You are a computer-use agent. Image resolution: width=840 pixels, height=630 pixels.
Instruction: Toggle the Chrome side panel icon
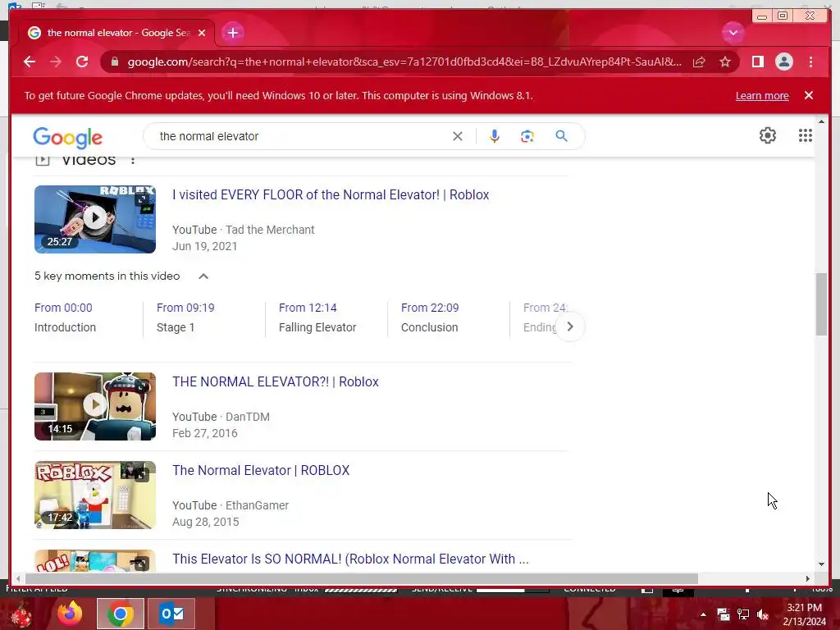[x=757, y=62]
